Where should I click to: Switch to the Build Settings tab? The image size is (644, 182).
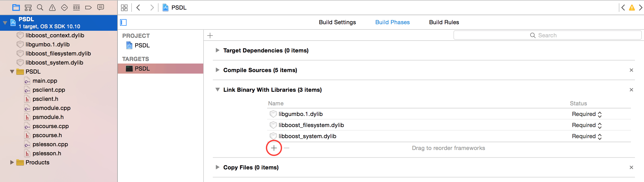tap(337, 22)
